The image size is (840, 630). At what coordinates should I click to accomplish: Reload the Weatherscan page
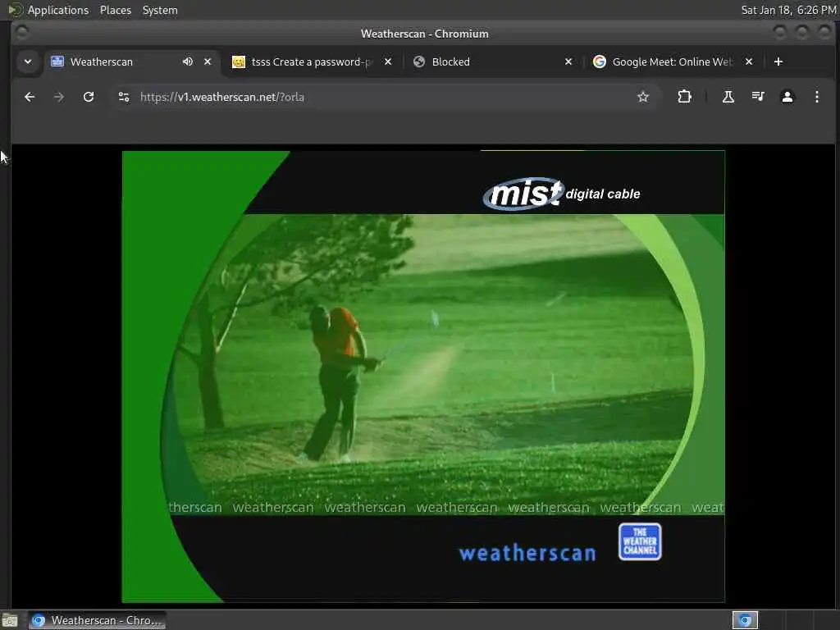click(89, 97)
